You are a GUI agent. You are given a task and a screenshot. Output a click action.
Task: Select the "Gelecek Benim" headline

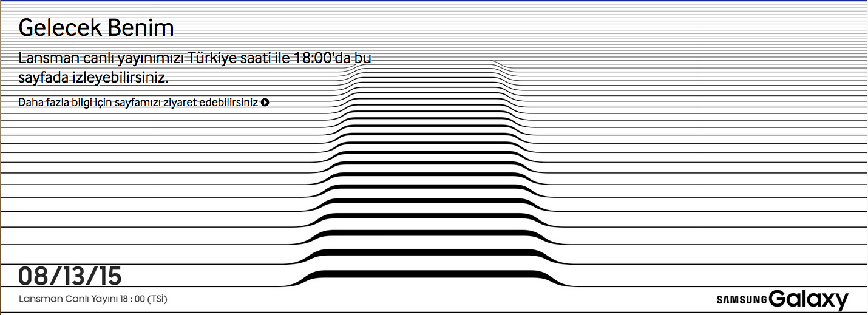pos(97,28)
